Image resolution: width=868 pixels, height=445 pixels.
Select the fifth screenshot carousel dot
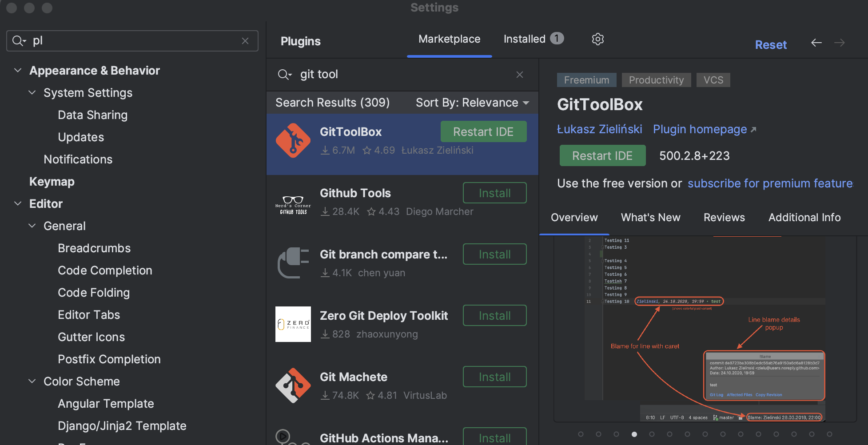pos(652,434)
